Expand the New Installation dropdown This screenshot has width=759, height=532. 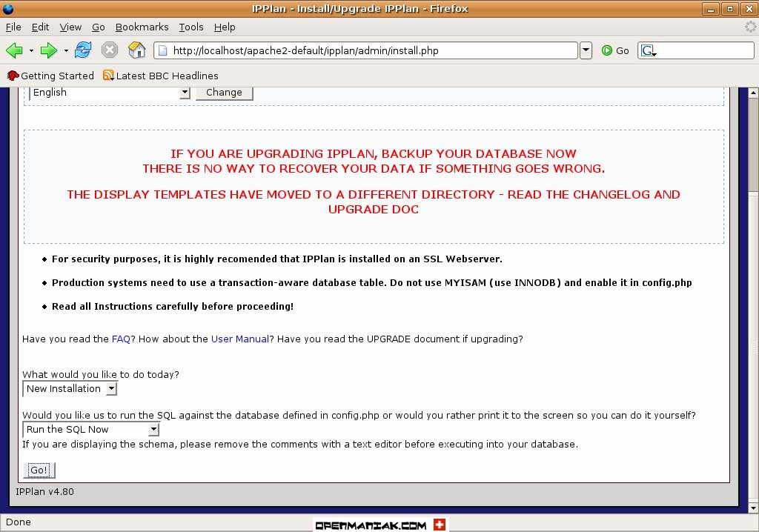point(70,389)
